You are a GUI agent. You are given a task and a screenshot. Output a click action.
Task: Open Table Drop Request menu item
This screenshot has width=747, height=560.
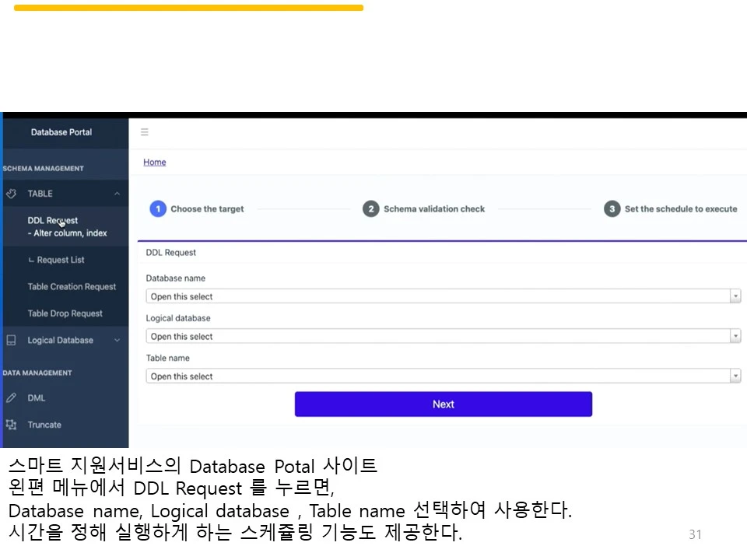[x=65, y=313]
